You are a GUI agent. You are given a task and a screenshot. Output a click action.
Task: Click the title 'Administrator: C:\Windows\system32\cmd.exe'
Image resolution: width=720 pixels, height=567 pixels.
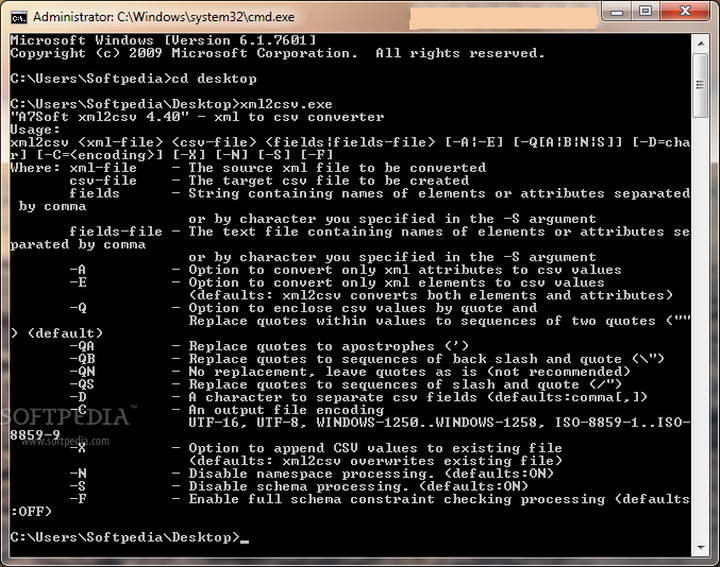point(164,17)
